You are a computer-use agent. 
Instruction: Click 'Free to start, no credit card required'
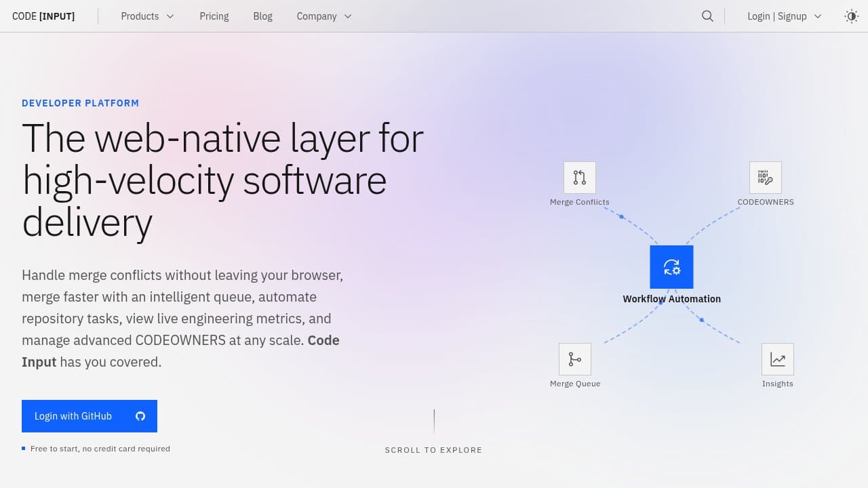(x=100, y=449)
